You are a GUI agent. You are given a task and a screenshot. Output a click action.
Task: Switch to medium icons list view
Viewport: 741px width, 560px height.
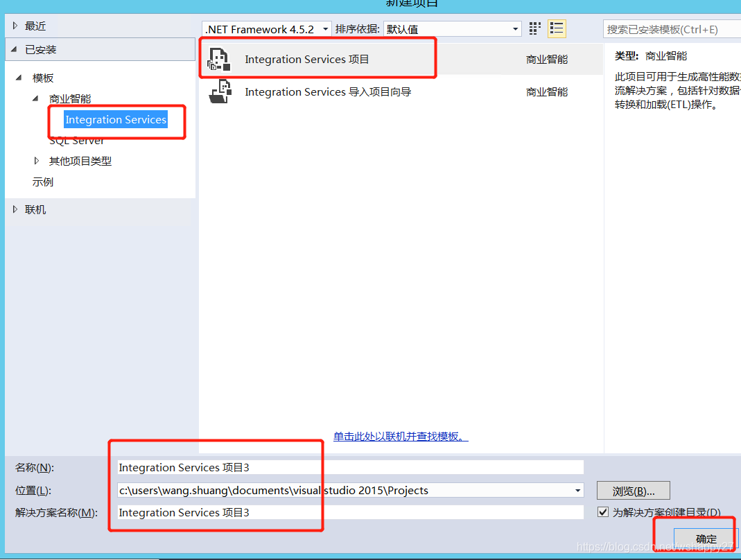tap(557, 29)
